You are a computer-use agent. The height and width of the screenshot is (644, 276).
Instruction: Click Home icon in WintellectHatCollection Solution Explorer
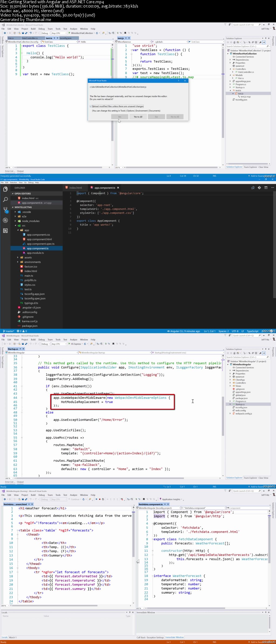tap(234, 42)
